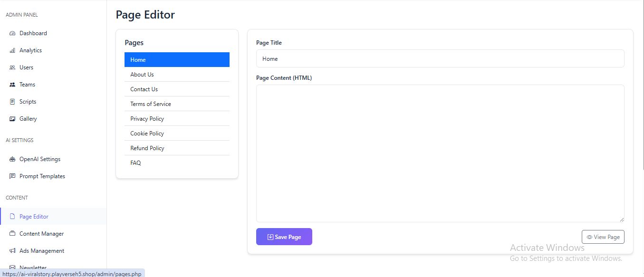Click the Users people icon
Screen dimensions: 644x277
tap(12, 67)
